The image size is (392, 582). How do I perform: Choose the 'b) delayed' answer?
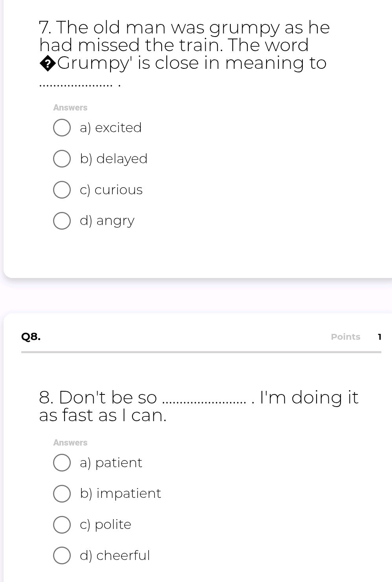[x=62, y=159]
